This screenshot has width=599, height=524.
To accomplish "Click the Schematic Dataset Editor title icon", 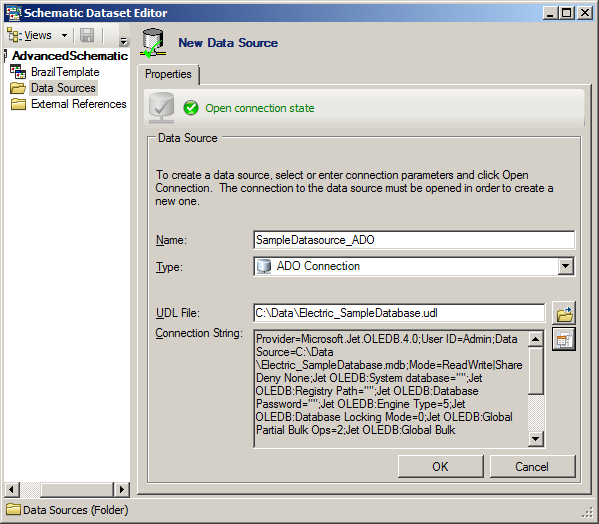I will (13, 13).
